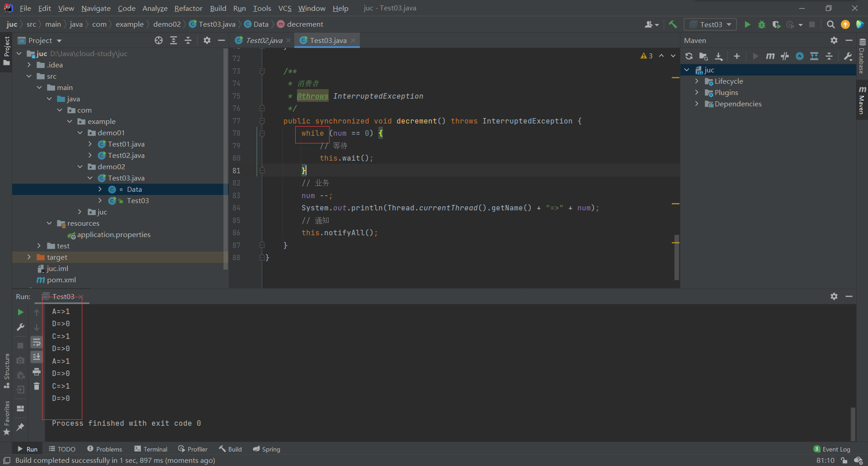Expand the Maven Lifecycle node
The width and height of the screenshot is (868, 466).
tap(697, 81)
